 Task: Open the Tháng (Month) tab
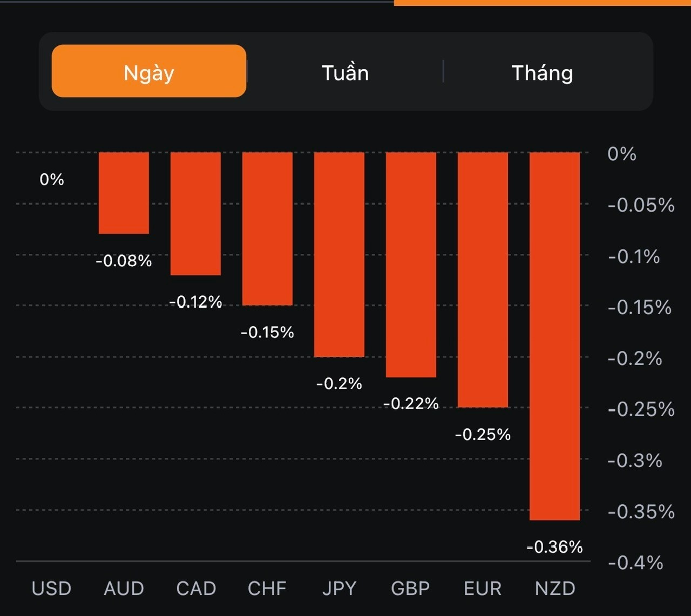(542, 72)
